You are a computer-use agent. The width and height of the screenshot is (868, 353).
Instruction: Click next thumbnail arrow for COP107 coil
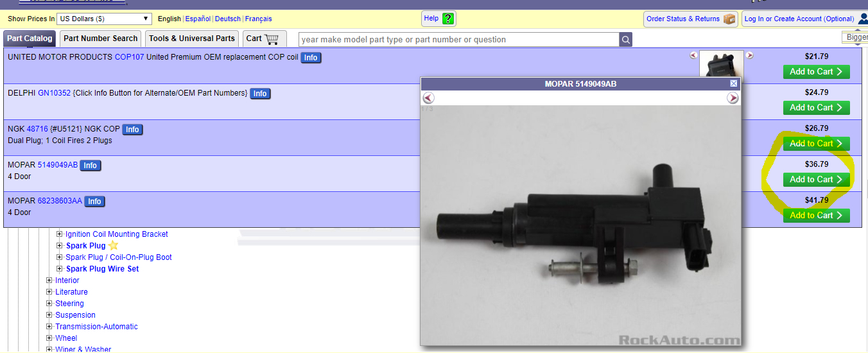[x=749, y=55]
